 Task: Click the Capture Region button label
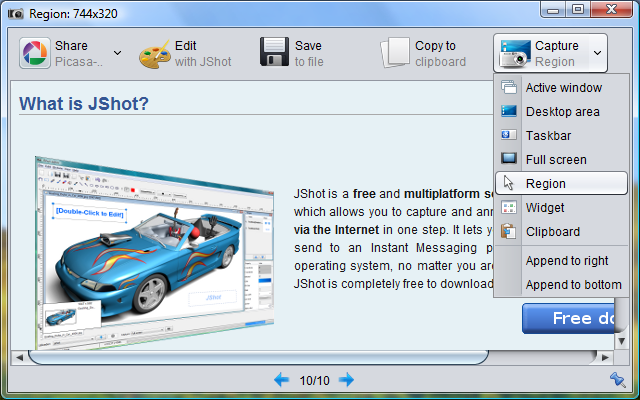click(x=557, y=53)
